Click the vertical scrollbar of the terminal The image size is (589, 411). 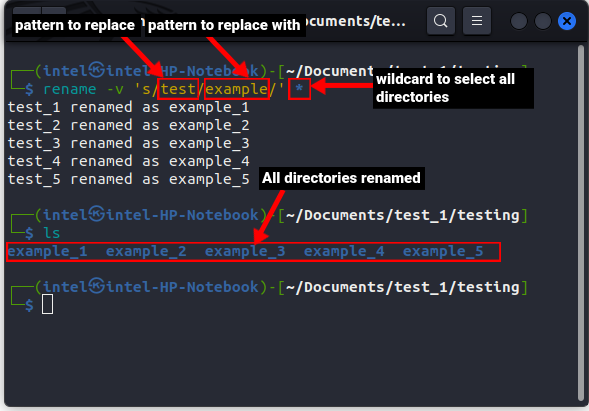click(x=581, y=224)
